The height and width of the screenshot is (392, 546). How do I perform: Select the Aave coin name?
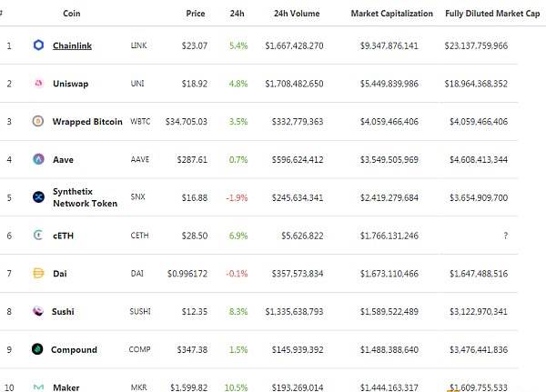63,159
